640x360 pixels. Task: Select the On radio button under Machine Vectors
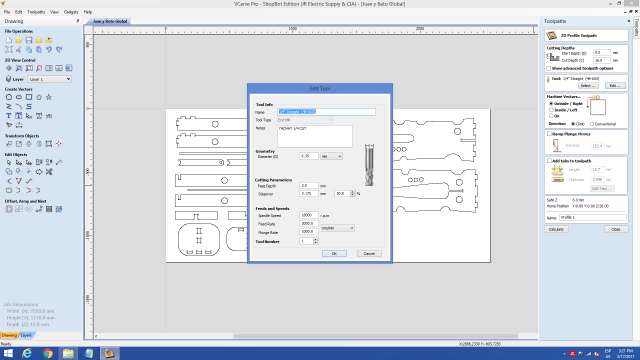[x=551, y=116]
